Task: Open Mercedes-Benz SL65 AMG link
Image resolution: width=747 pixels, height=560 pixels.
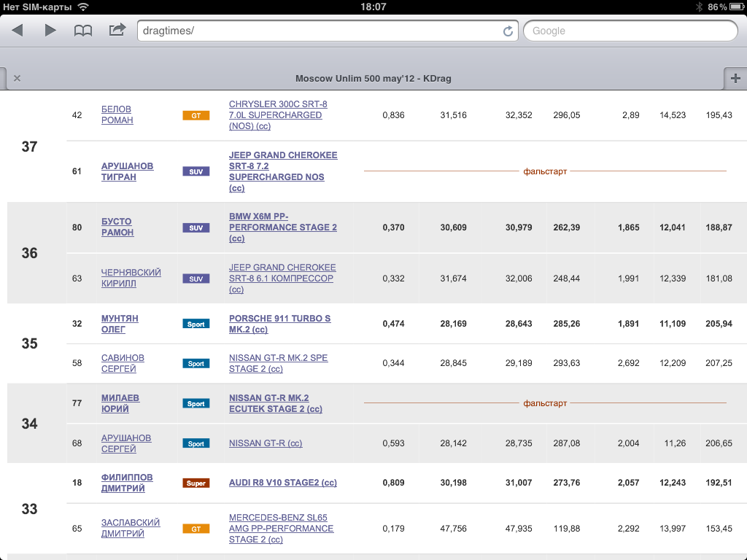Action: point(281,528)
